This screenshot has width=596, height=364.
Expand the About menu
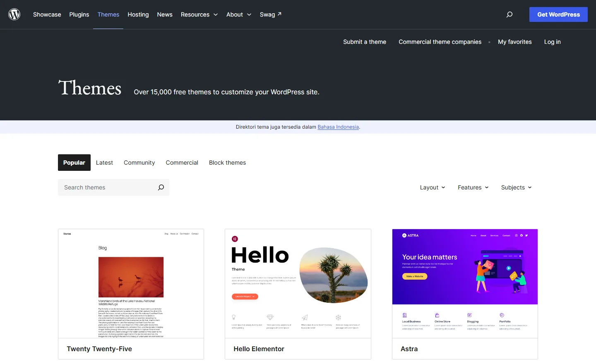(239, 14)
